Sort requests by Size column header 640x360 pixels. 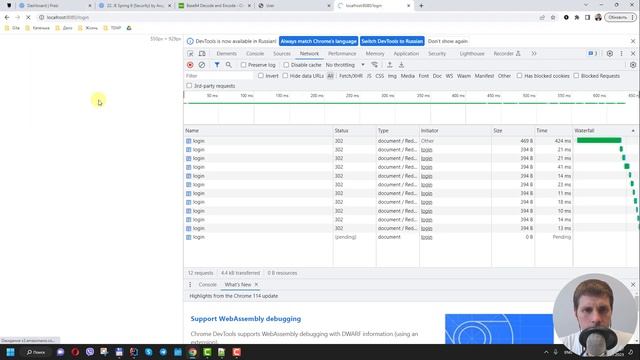coord(513,131)
